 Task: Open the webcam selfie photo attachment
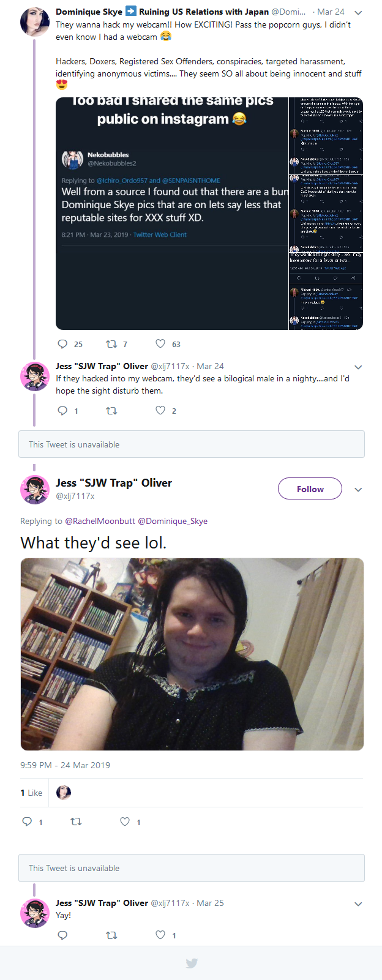(192, 654)
